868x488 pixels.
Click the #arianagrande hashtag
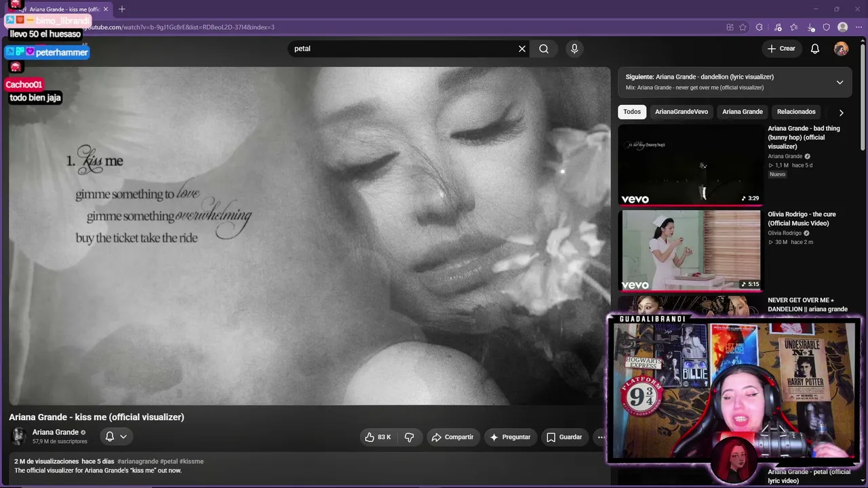tap(138, 462)
